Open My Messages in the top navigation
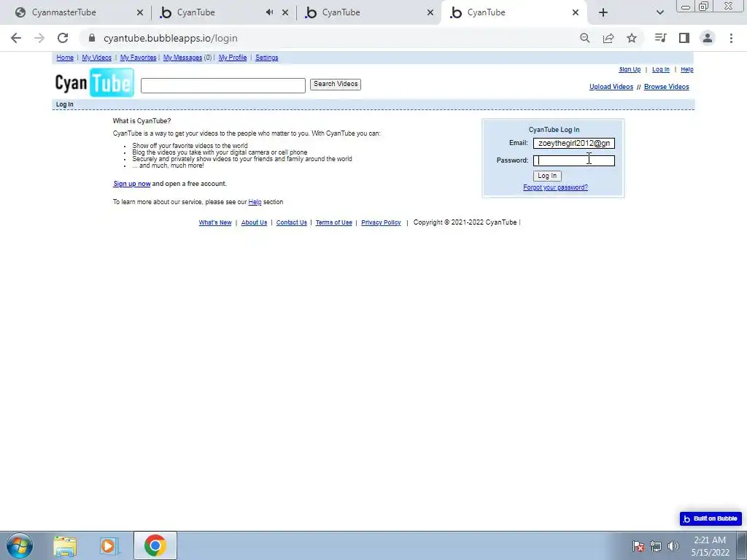747x560 pixels. coord(182,58)
